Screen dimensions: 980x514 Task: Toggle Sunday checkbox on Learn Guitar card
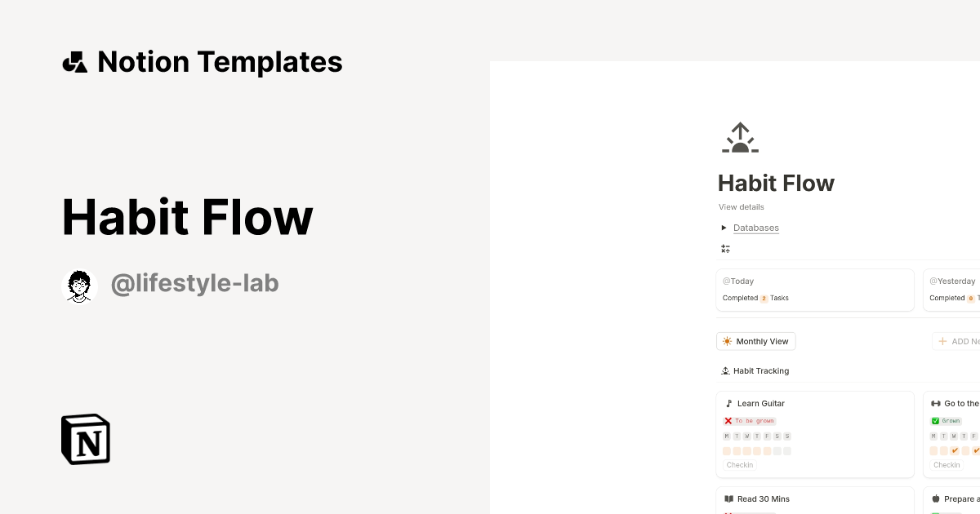pyautogui.click(x=786, y=450)
